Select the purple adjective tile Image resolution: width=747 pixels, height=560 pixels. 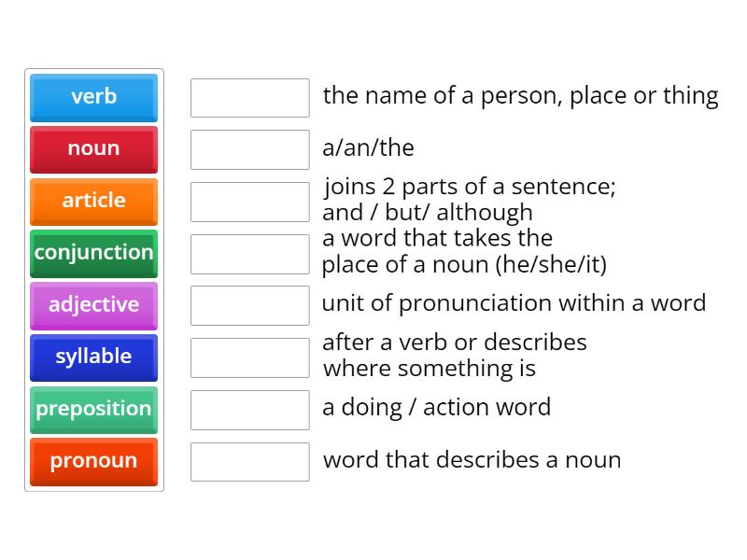tap(93, 305)
